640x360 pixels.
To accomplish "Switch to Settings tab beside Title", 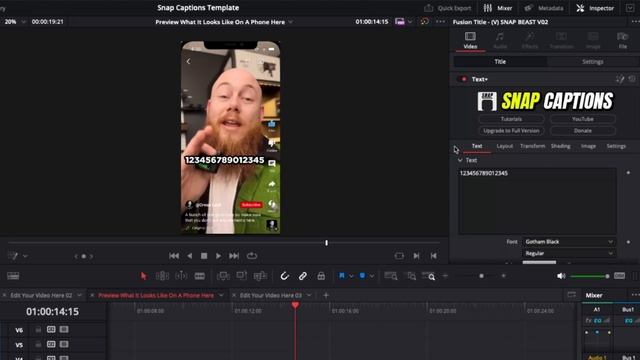I will click(x=593, y=62).
